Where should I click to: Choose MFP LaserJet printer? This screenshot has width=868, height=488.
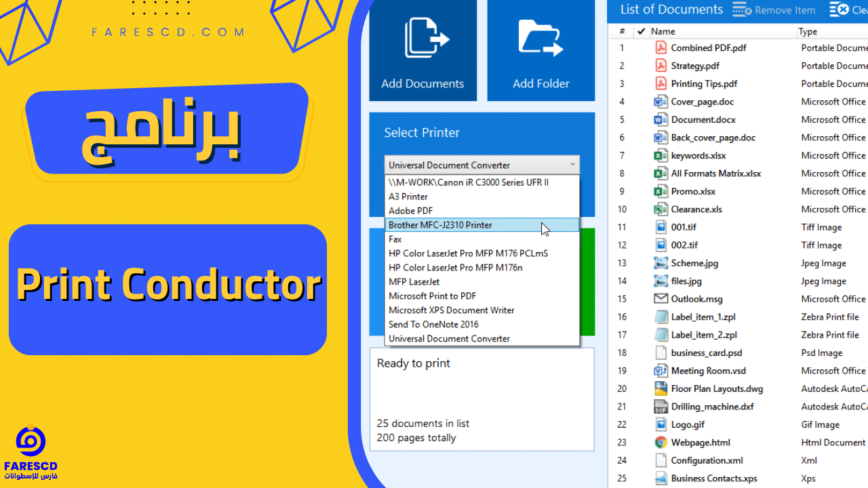[481, 282]
